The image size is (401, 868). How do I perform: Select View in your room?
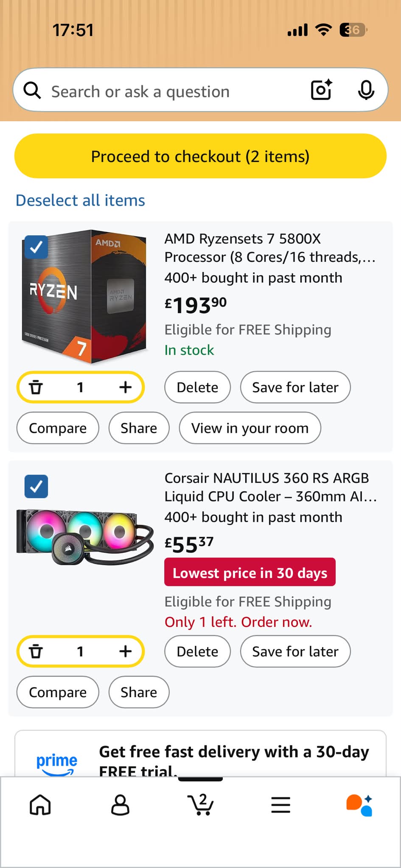(250, 428)
